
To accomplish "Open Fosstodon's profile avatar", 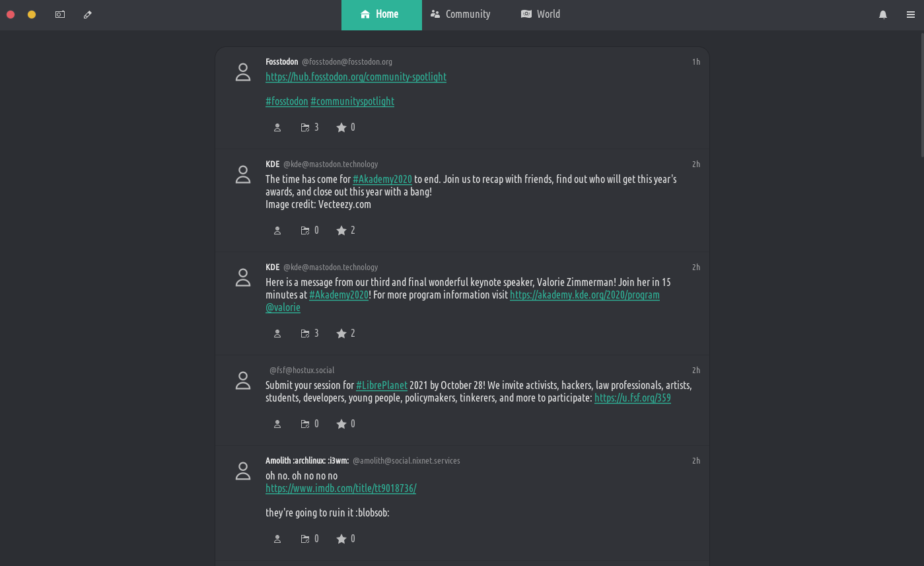I will pos(243,73).
